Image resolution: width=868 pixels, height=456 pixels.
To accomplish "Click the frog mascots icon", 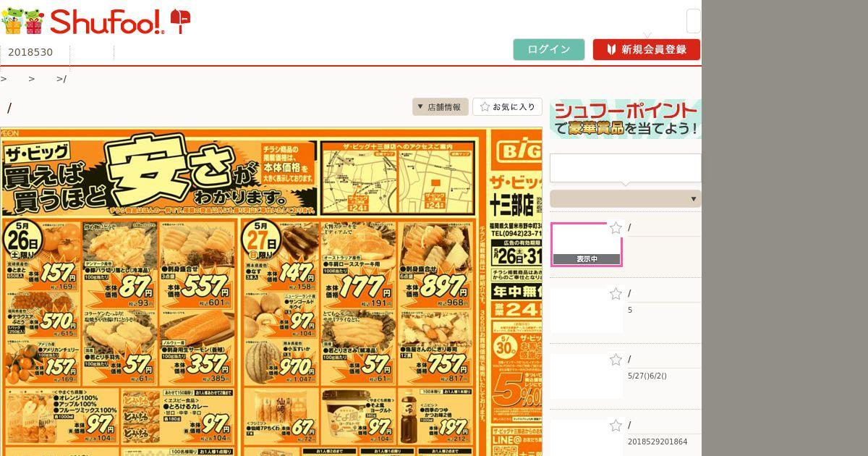I will (23, 22).
